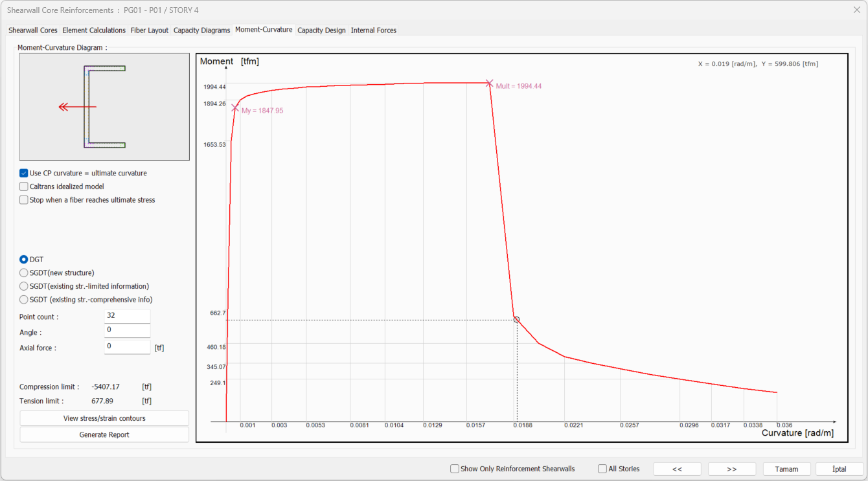Click the Axial force input field
Viewport: 868px width, 481px height.
pyautogui.click(x=127, y=347)
